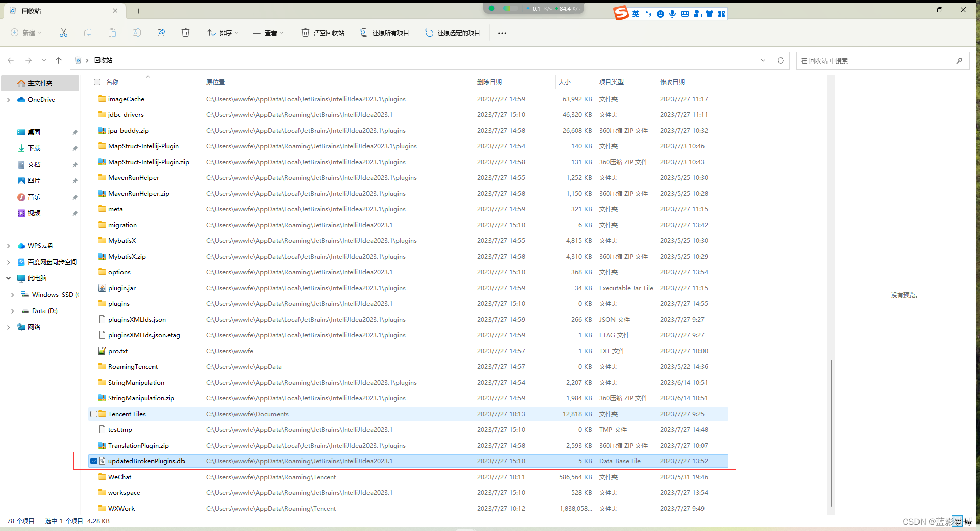This screenshot has height=531, width=980.
Task: Toggle the select-all checkbox in header
Action: 97,82
